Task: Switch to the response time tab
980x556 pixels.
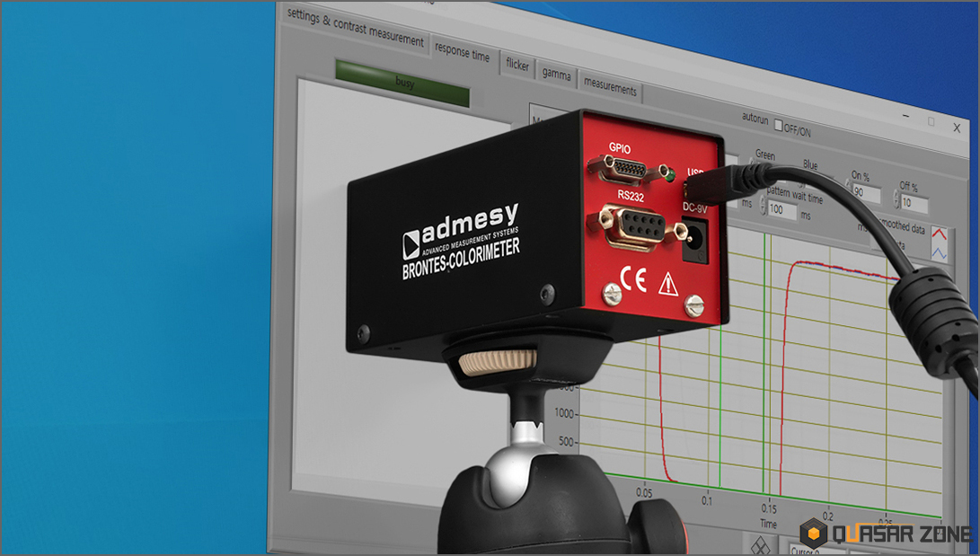Action: [x=462, y=53]
